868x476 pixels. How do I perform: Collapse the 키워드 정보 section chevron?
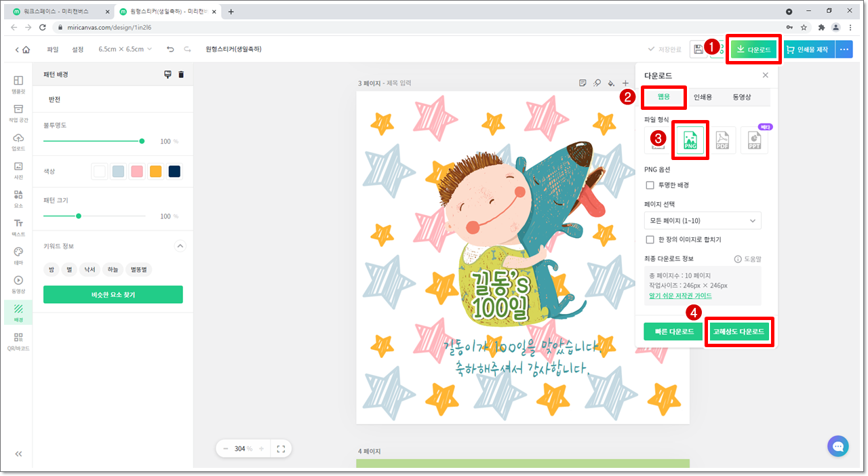pyautogui.click(x=180, y=246)
